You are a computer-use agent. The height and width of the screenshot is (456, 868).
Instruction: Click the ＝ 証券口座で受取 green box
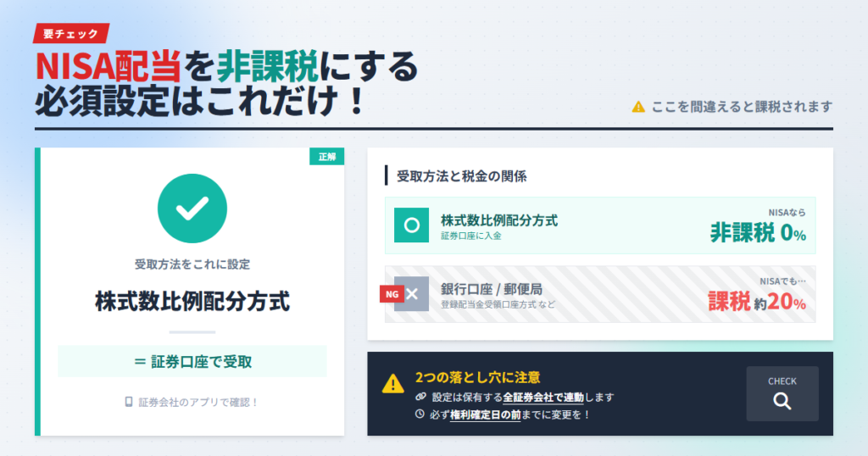(x=192, y=361)
